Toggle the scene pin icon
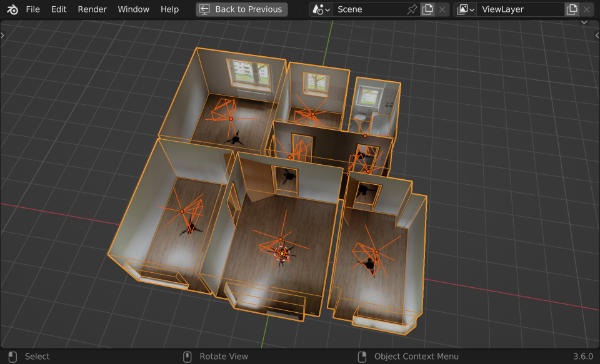Viewport: 600px width, 364px height. 412,9
